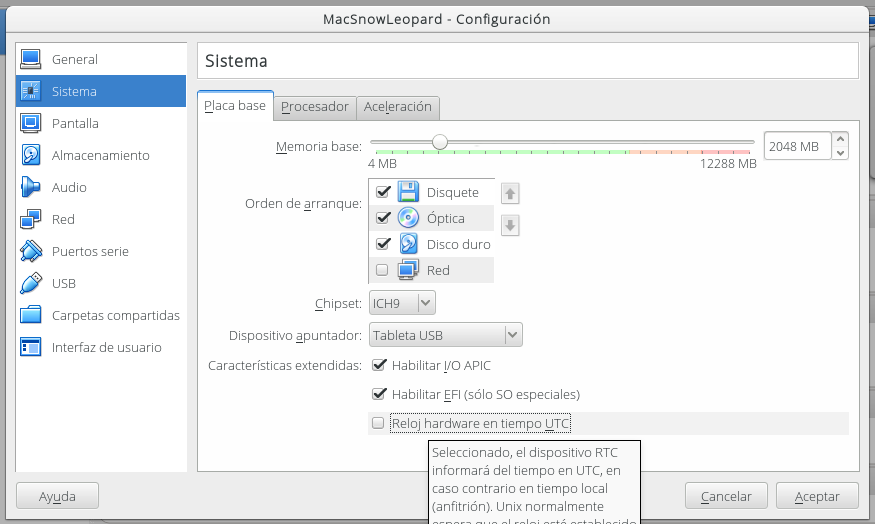The width and height of the screenshot is (875, 524).
Task: Select the Disquete floppy icon
Action: (x=408, y=192)
